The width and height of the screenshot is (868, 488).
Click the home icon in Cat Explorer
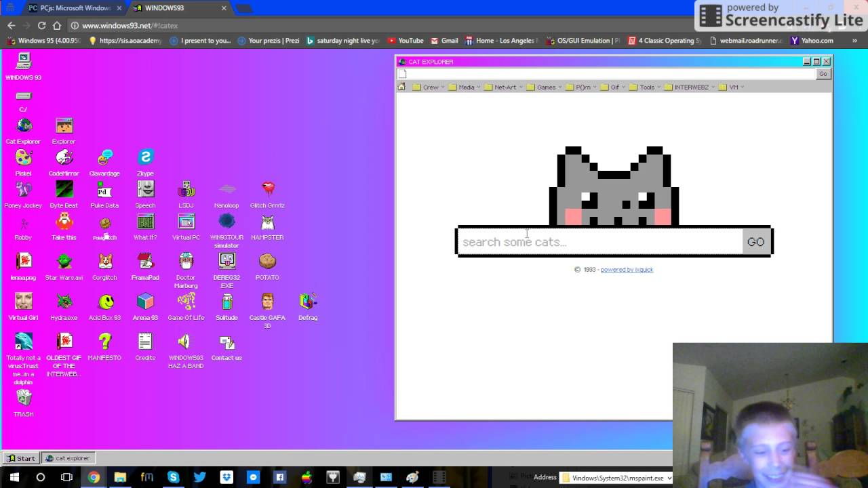[401, 87]
